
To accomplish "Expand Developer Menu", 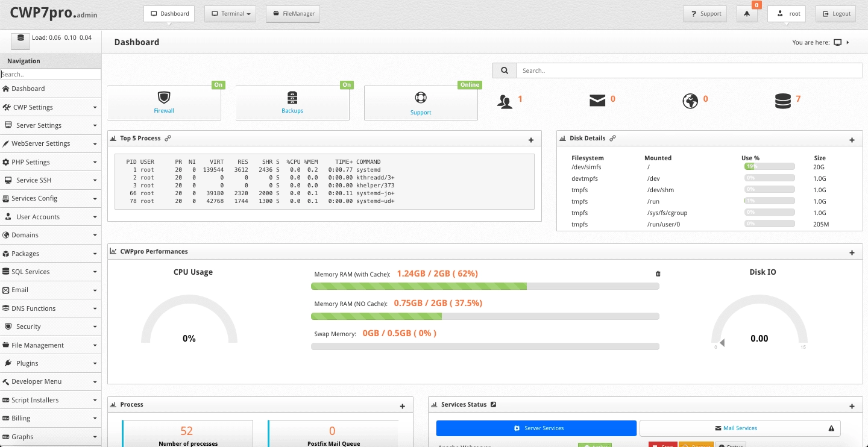I will pyautogui.click(x=51, y=381).
